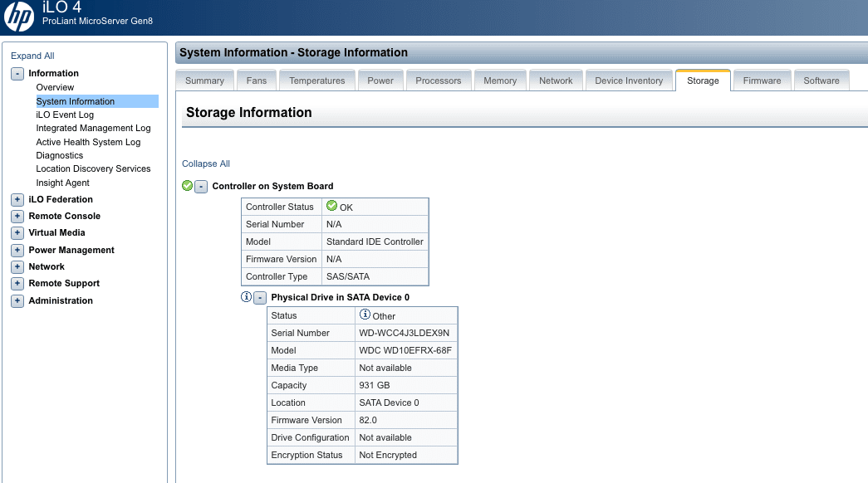Open iLO Event Log in sidebar

point(65,115)
